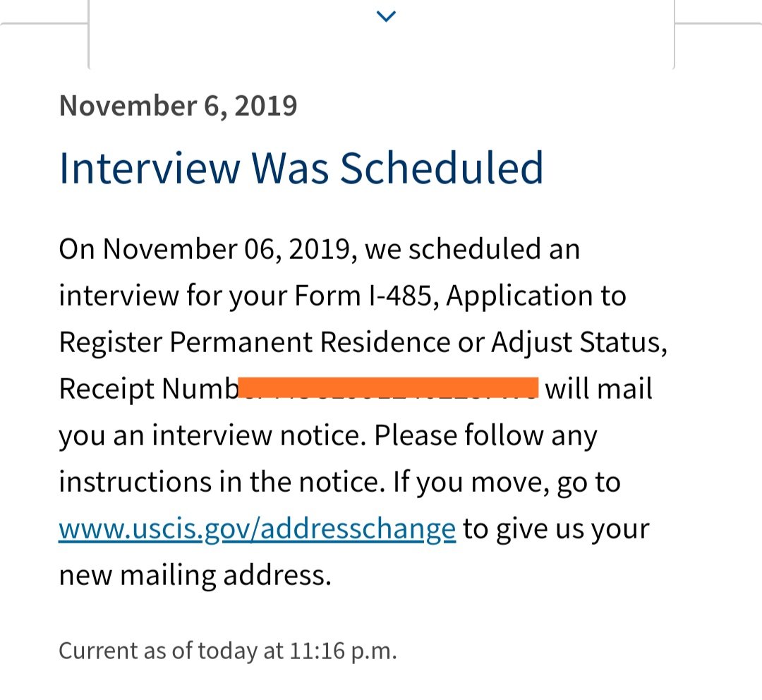
Task: Collapse the panel using the top chevron
Action: [387, 16]
